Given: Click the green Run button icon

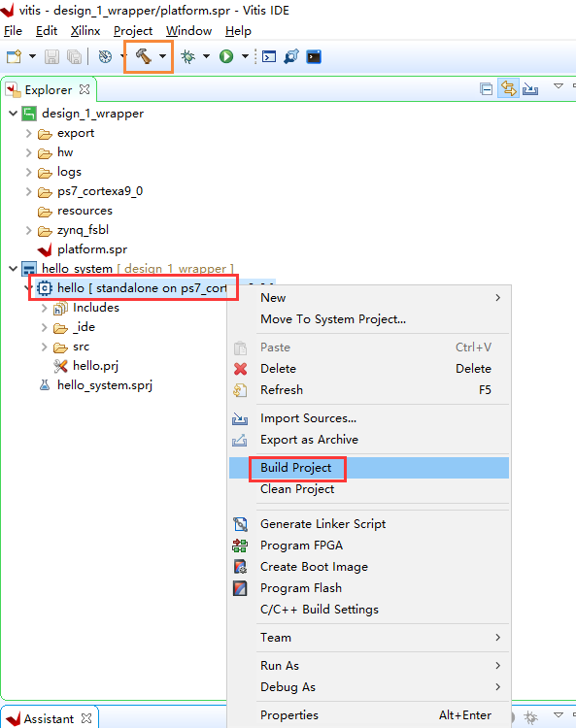Looking at the screenshot, I should 226,56.
